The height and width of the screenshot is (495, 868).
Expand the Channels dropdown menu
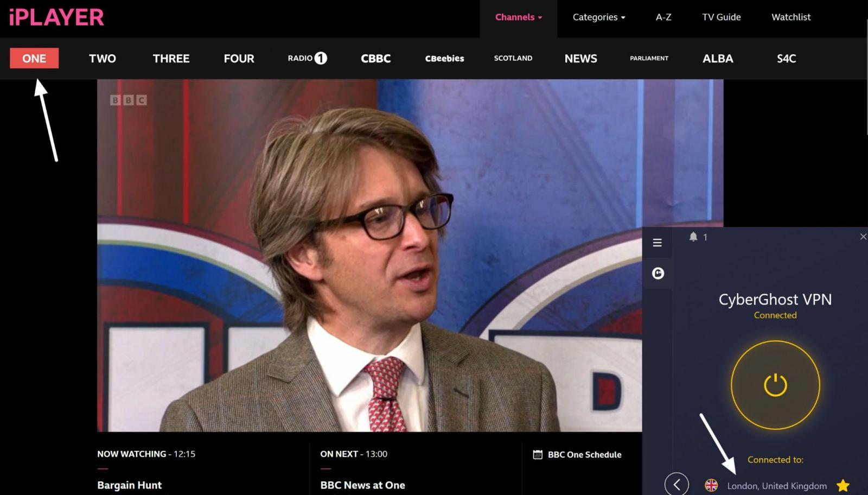tap(519, 17)
